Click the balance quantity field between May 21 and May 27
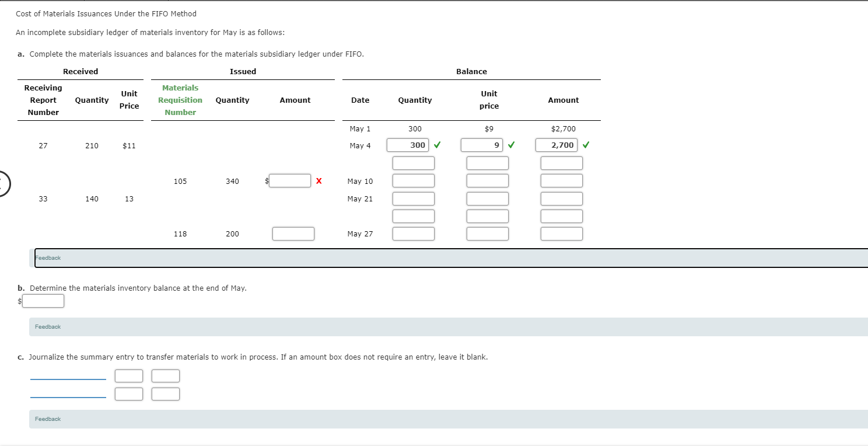Viewport: 868px width, 446px height. click(414, 216)
